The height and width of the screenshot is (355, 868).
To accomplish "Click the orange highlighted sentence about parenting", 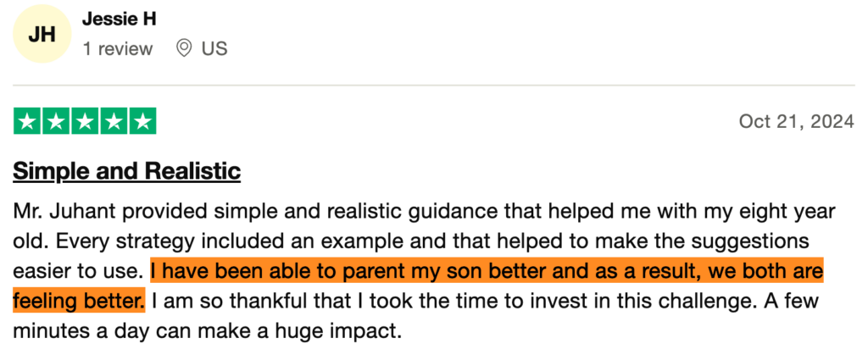I will tap(487, 271).
